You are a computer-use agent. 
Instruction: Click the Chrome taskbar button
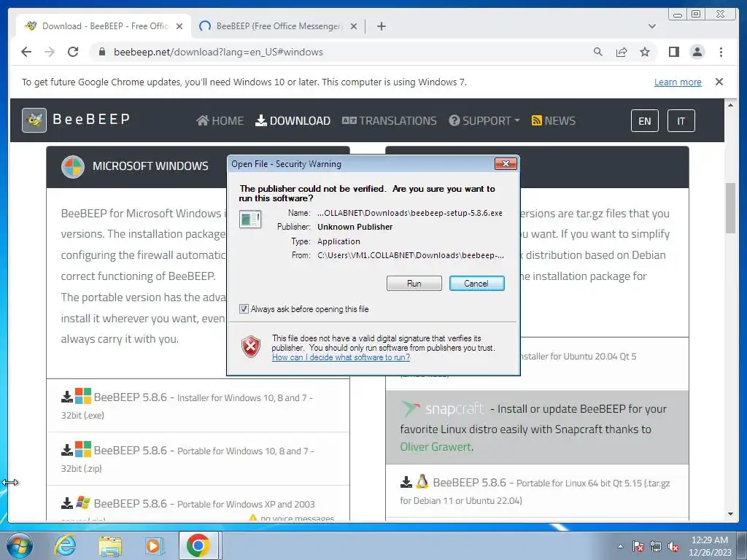coord(198,545)
